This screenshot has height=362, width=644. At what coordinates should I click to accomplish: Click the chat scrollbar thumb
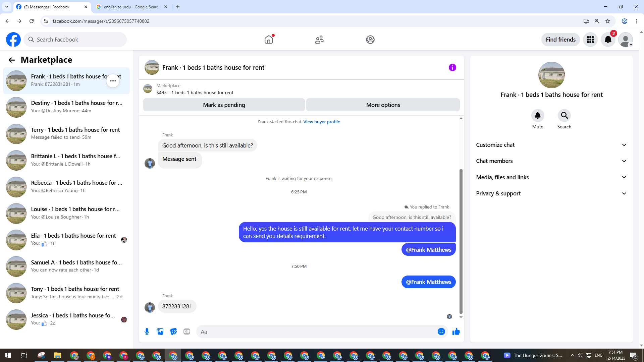[x=461, y=241]
